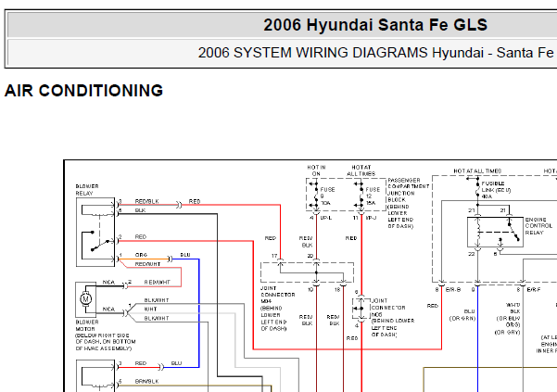
Task: Click 'HOT AT ALL TIMES' above fusible link
Action: tap(477, 171)
